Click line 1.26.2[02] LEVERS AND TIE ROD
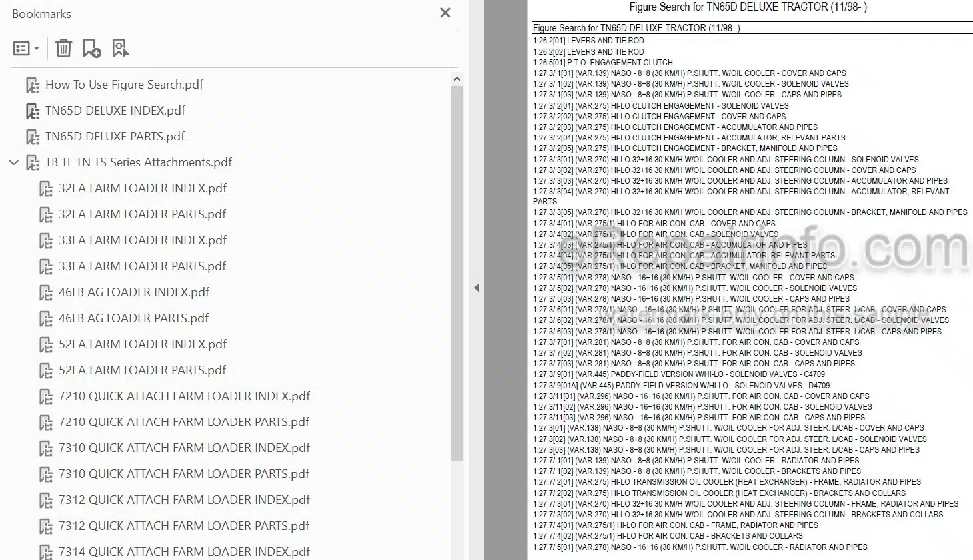973x560 pixels. [x=588, y=51]
